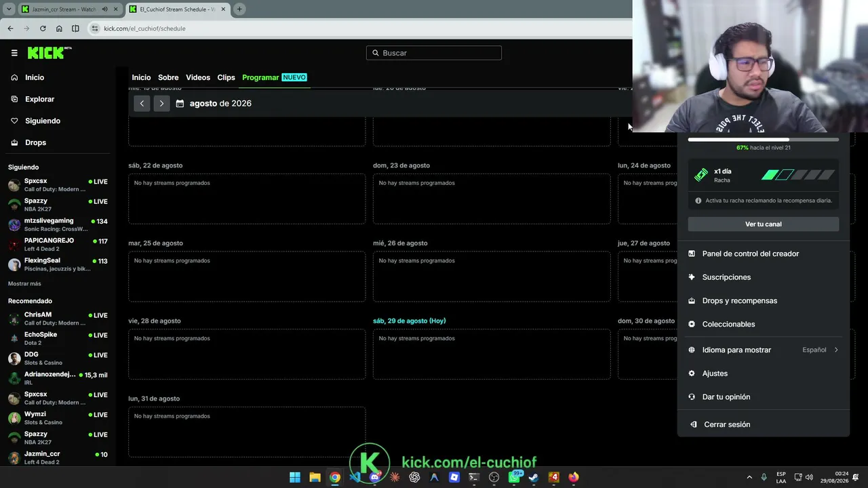This screenshot has height=488, width=868.
Task: Open Ajustes settings
Action: (764, 373)
